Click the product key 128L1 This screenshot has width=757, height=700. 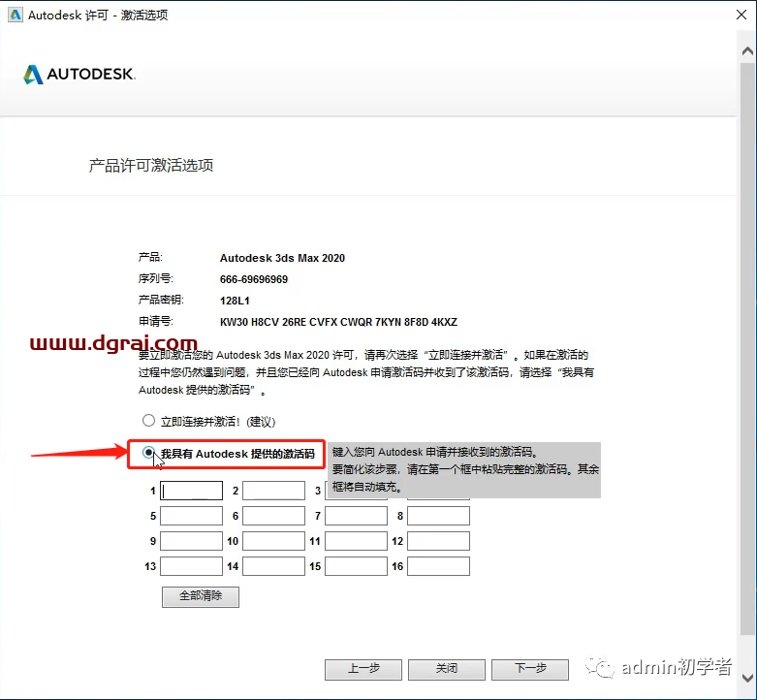(x=235, y=301)
